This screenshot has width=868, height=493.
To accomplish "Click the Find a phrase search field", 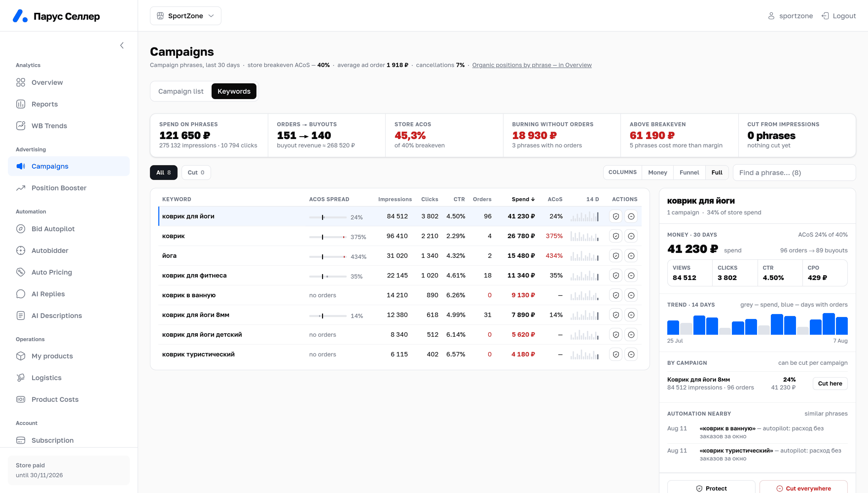I will pyautogui.click(x=794, y=173).
